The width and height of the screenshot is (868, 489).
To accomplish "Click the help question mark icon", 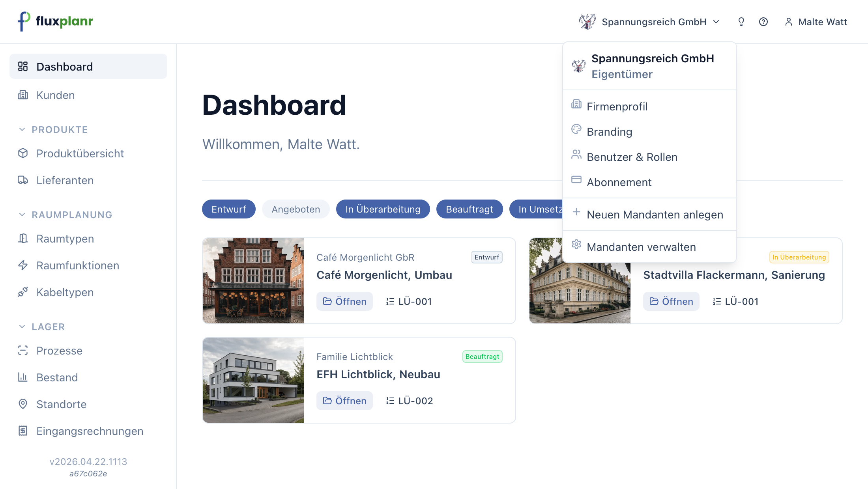I will click(763, 22).
